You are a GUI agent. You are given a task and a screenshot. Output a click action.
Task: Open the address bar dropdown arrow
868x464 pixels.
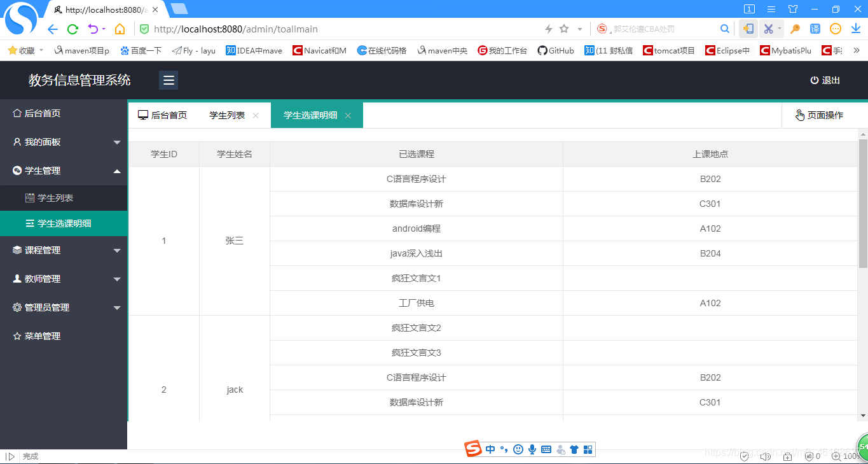(x=579, y=29)
